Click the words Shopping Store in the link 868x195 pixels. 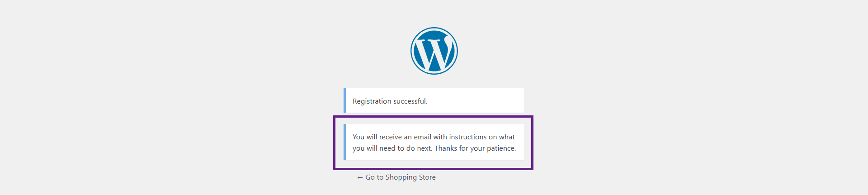pyautogui.click(x=410, y=177)
